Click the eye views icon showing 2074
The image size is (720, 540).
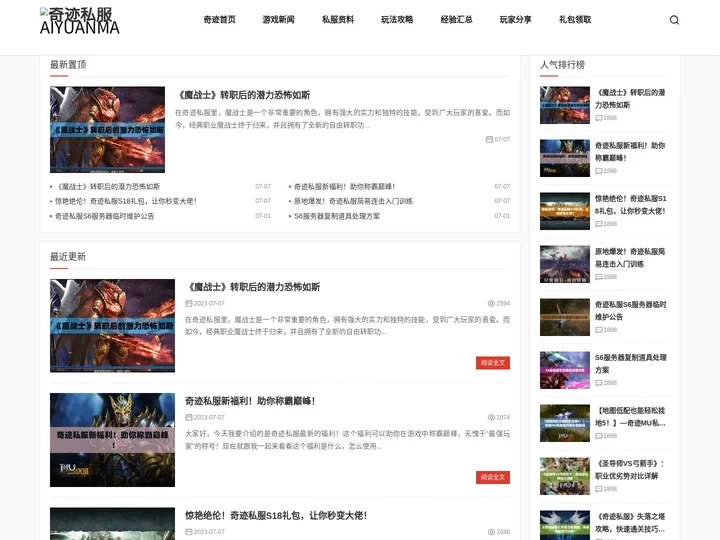491,417
